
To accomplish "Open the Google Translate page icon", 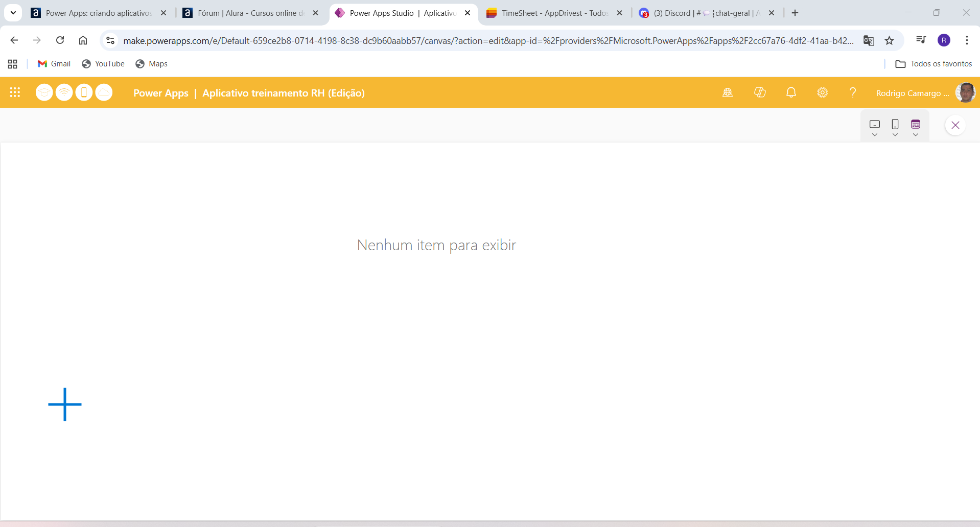I will [x=869, y=40].
